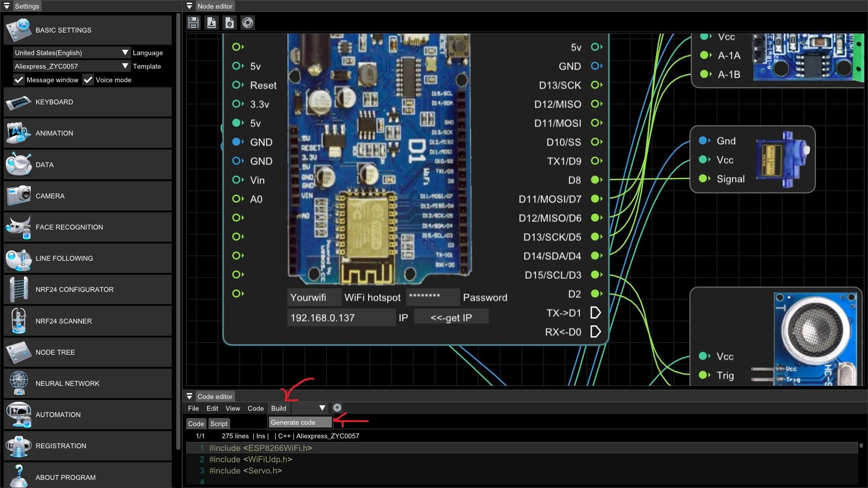Click the WiFi hotspot name field Yourwifi
The image size is (868, 488).
[314, 298]
